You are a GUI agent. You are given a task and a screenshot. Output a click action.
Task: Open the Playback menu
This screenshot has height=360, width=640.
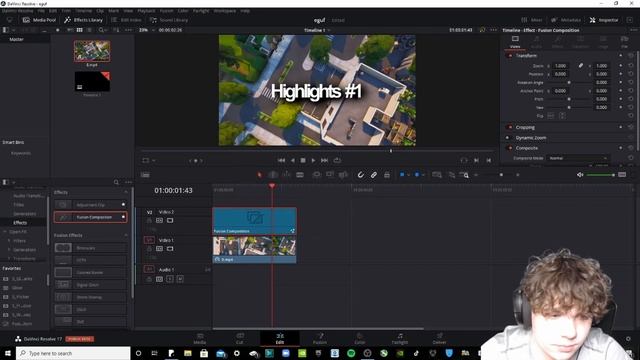pos(146,11)
